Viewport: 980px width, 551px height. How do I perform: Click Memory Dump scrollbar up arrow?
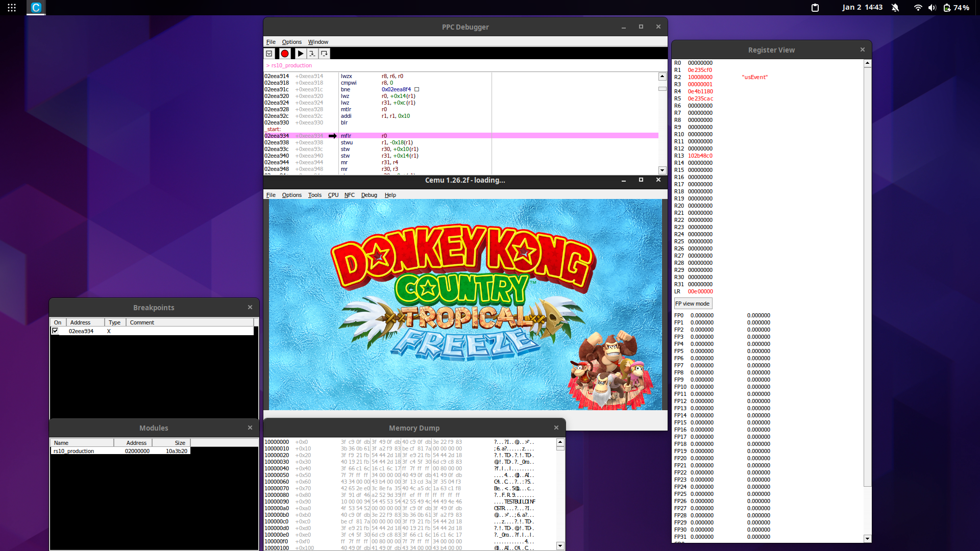(x=560, y=442)
